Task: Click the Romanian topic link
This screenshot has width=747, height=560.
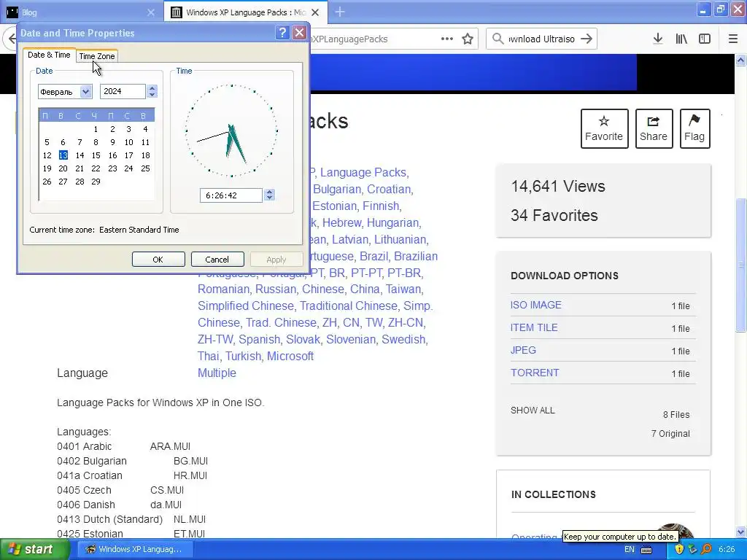Action: (223, 289)
